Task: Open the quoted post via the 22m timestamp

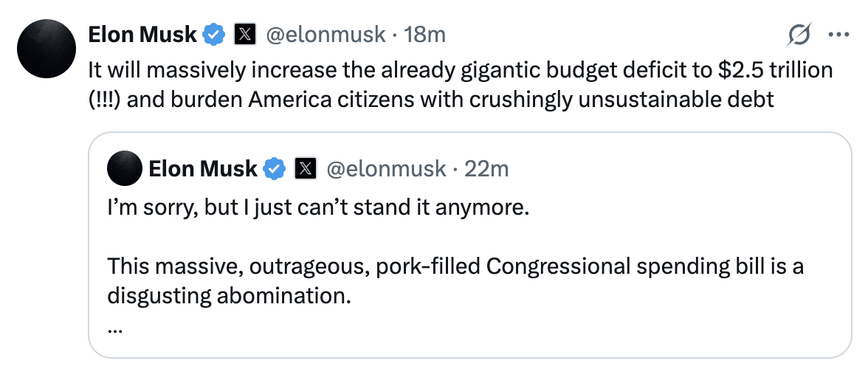Action: coord(487,169)
